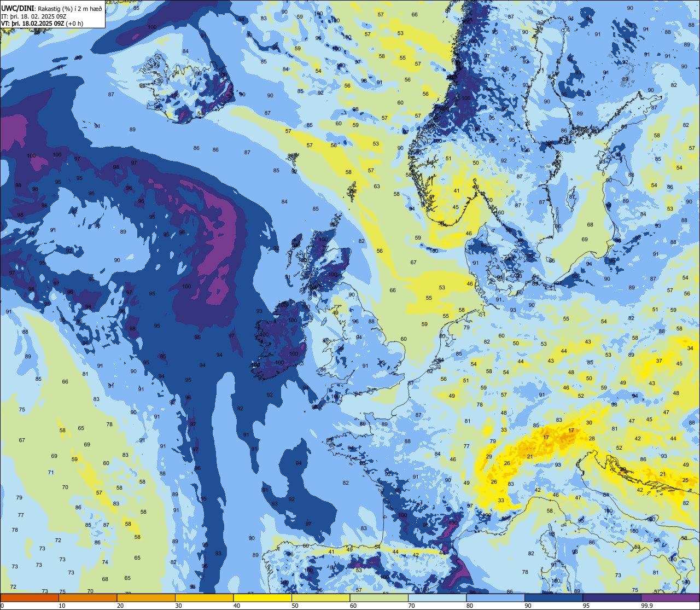Click the humidity value 34 on the map

690,348
